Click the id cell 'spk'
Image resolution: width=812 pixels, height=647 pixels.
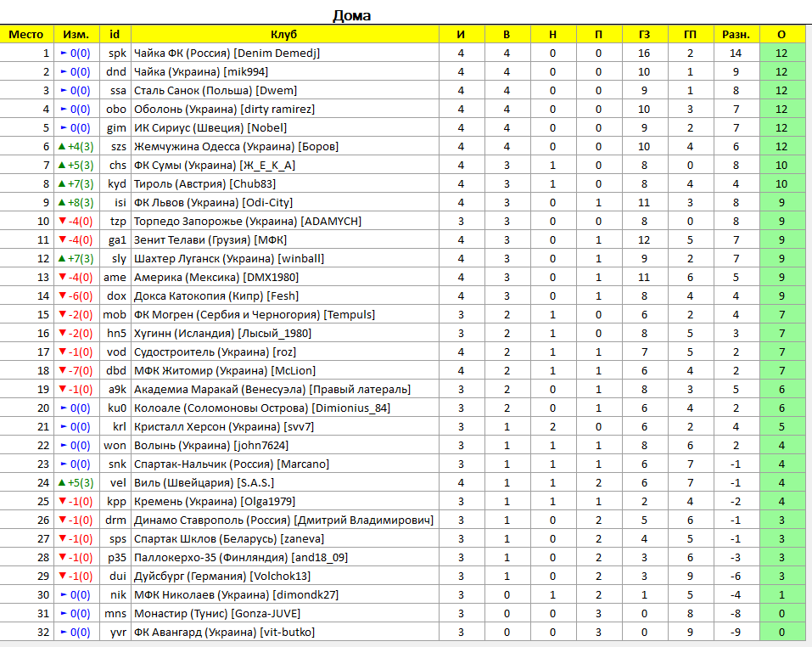pos(118,53)
